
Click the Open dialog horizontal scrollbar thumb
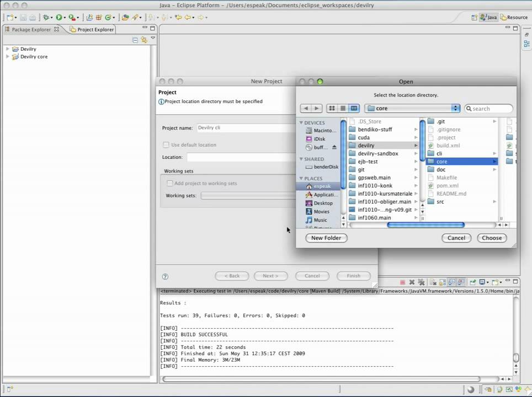pos(425,225)
